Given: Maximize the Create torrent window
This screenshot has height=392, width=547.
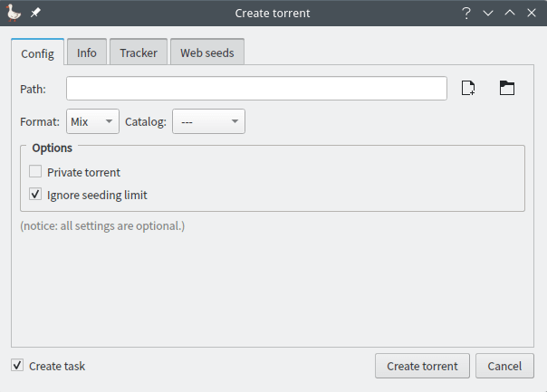Looking at the screenshot, I should click(x=510, y=13).
